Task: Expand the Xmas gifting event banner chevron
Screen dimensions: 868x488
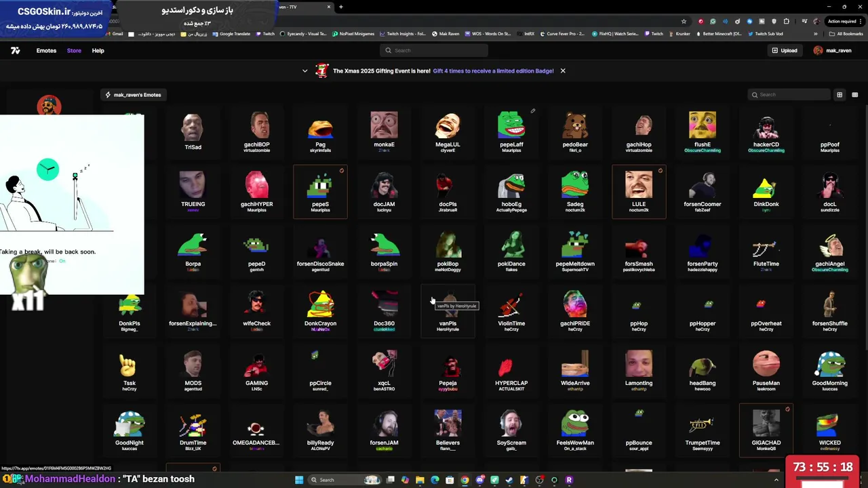Action: coord(304,70)
